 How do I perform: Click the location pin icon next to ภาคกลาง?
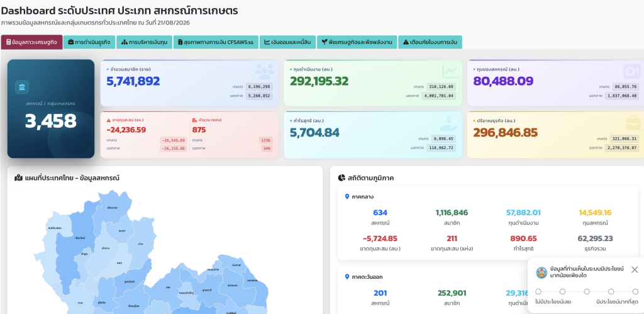[x=347, y=197]
